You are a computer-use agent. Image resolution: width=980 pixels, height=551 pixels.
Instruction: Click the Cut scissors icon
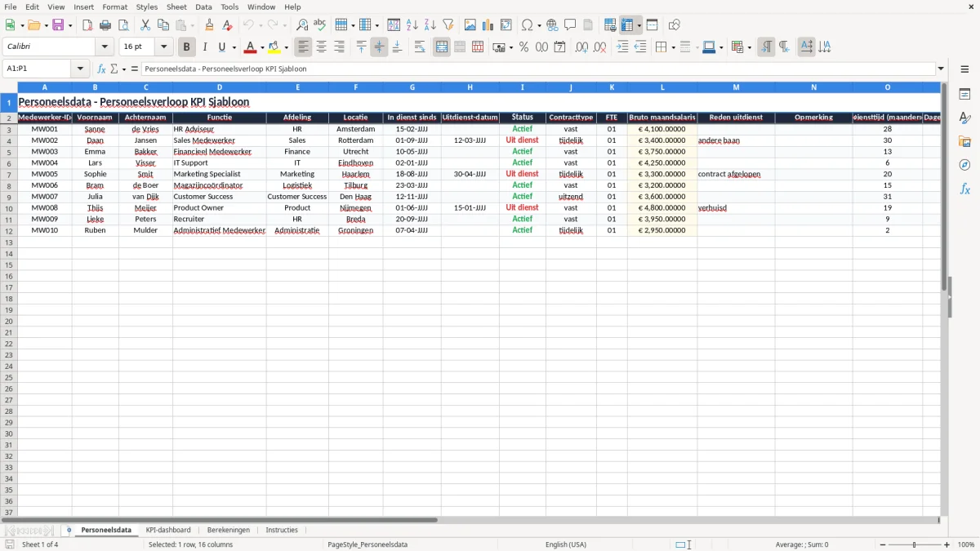[x=145, y=25]
